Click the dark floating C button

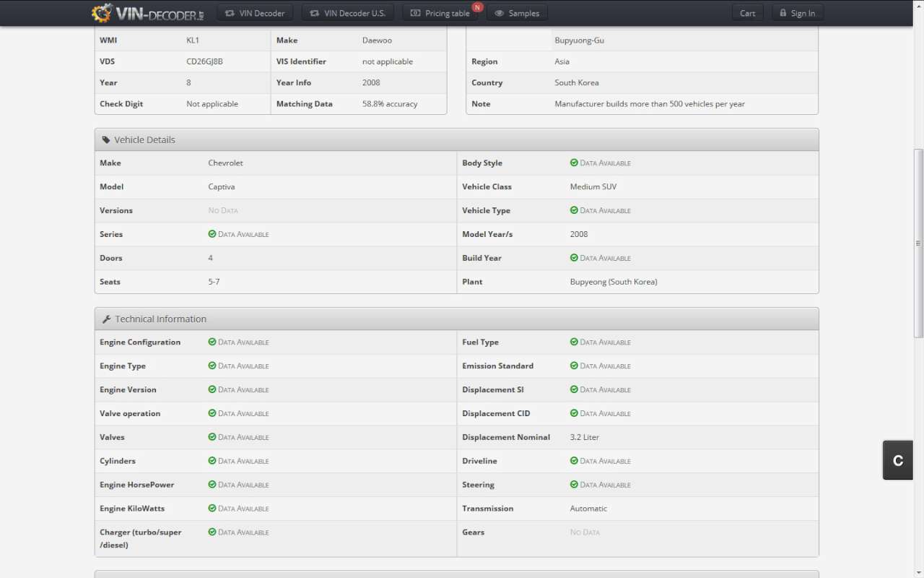click(x=898, y=460)
